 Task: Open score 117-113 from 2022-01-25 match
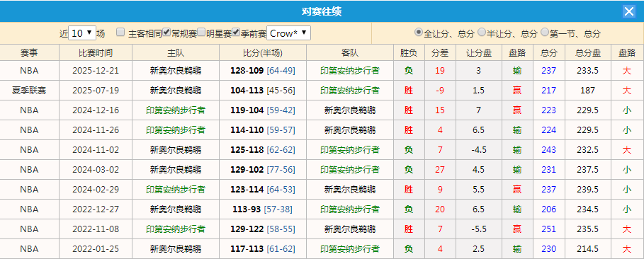click(247, 248)
